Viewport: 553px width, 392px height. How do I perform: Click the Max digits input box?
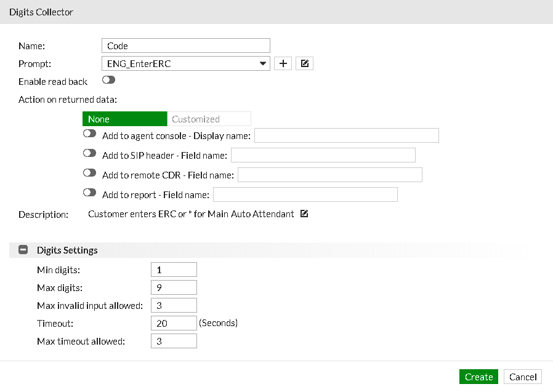point(174,287)
